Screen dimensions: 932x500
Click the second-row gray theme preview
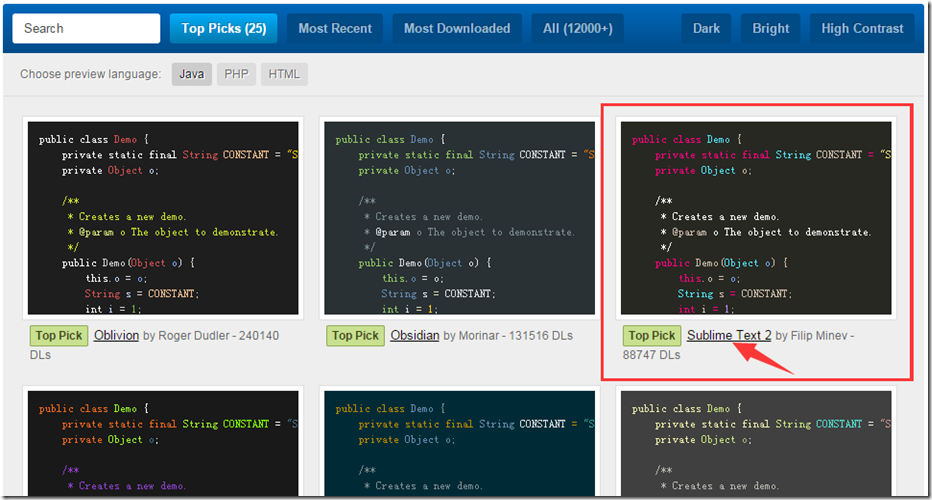coord(756,444)
